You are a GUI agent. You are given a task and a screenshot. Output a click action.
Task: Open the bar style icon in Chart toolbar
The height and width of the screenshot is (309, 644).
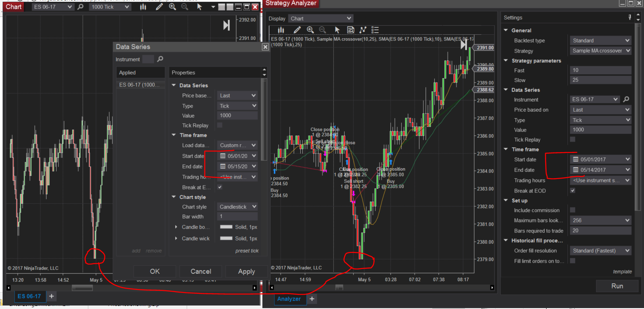pos(143,7)
